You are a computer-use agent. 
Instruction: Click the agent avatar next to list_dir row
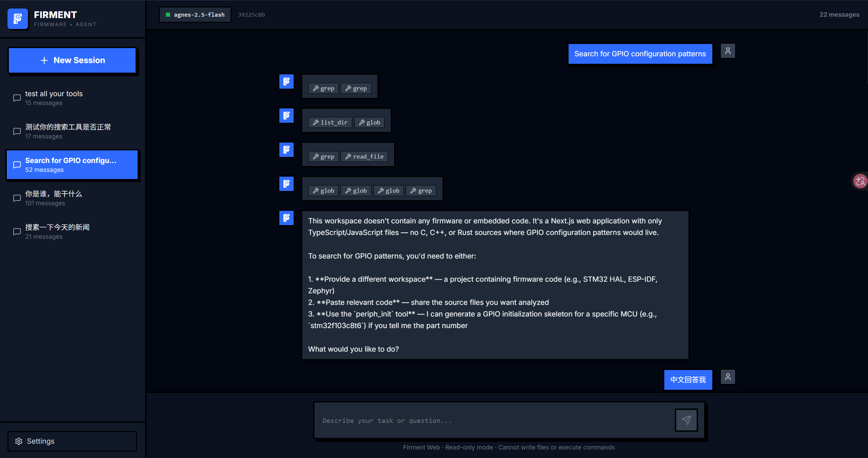click(286, 116)
